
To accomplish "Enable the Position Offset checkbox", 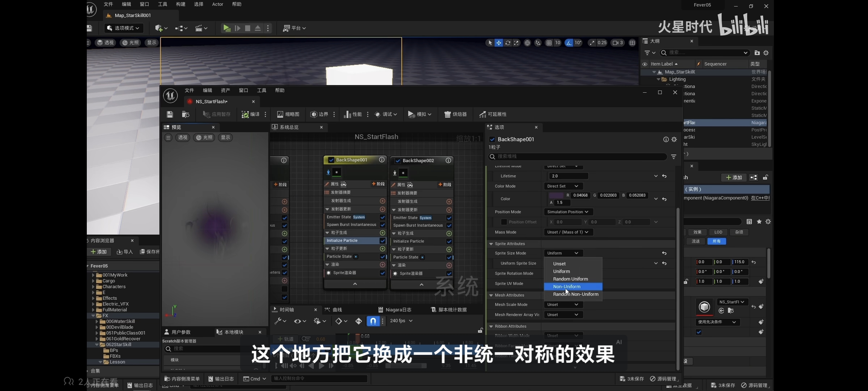I will [503, 222].
